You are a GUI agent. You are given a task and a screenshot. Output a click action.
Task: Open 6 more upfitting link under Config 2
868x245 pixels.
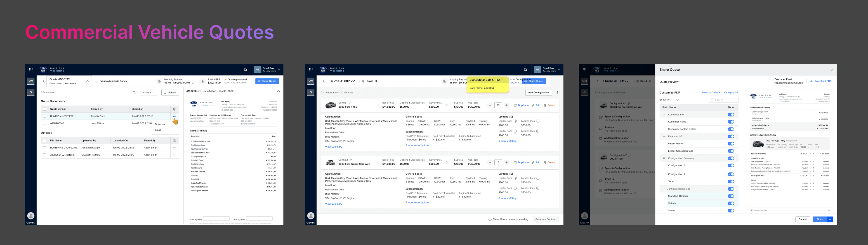click(507, 198)
